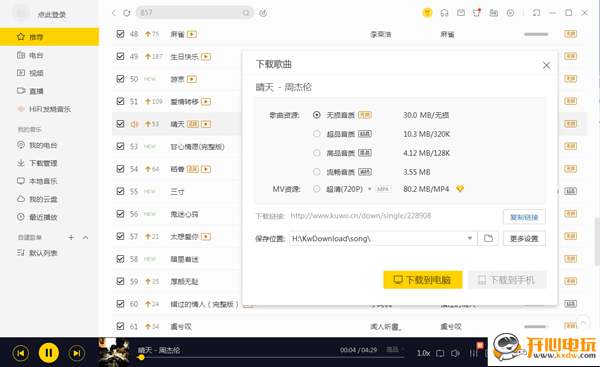Expand the MV resolution dropdown arrow
Image resolution: width=600 pixels, height=367 pixels.
pos(370,189)
